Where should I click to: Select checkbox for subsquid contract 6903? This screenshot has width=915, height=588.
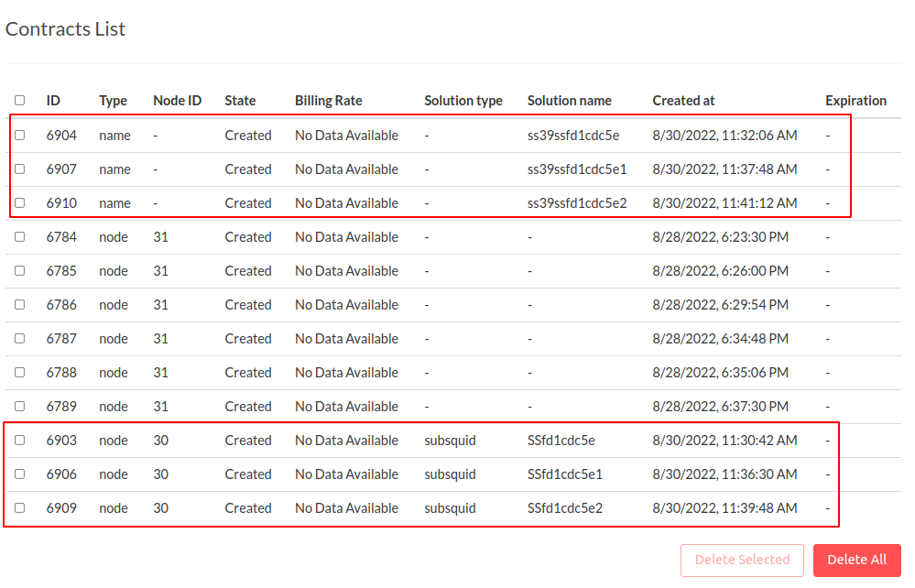click(19, 440)
